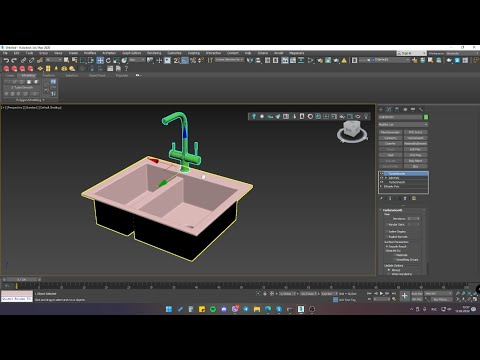
Task: Click the Symmetry modifier button
Action: 390,138
